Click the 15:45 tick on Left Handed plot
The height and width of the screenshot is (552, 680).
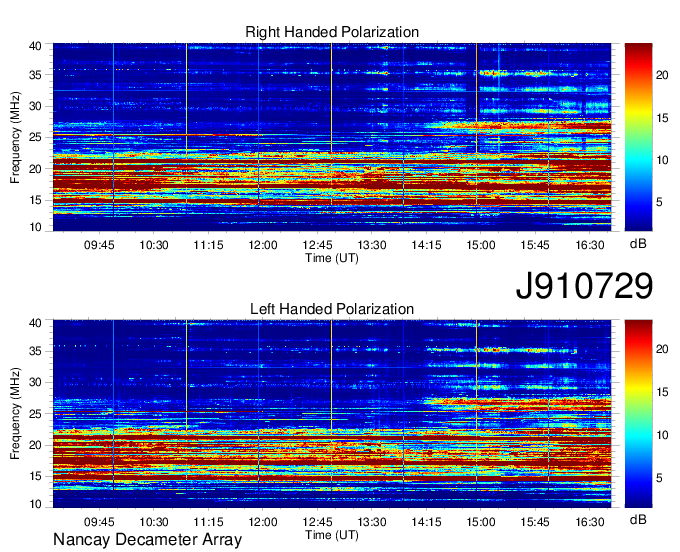pos(535,522)
